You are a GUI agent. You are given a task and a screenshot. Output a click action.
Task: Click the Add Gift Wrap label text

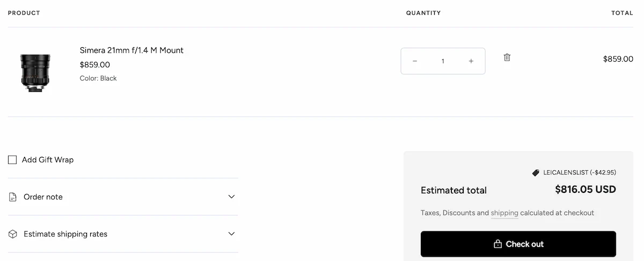click(48, 160)
